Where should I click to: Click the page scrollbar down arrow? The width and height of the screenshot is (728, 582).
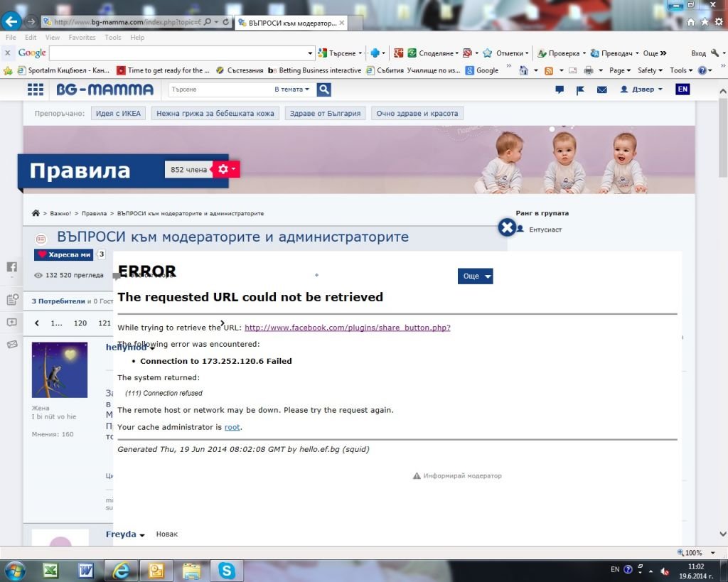[x=723, y=534]
